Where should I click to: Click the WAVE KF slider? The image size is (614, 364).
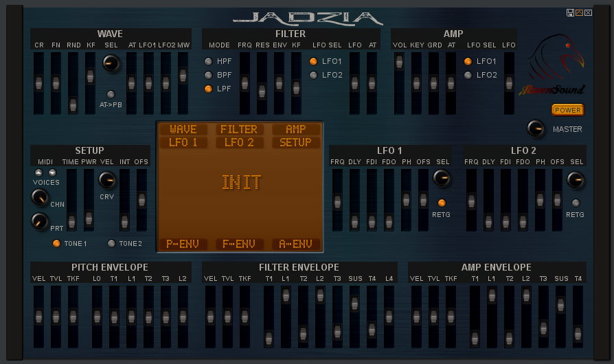pyautogui.click(x=90, y=83)
